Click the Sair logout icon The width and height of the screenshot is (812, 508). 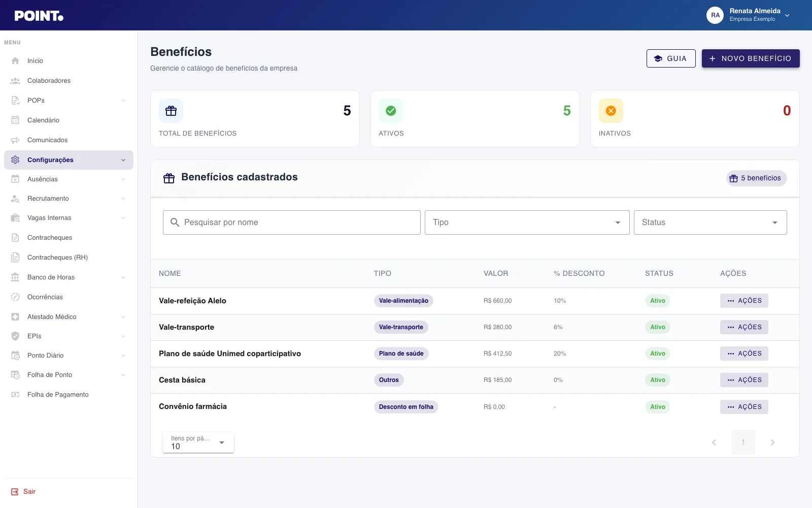[x=15, y=492]
